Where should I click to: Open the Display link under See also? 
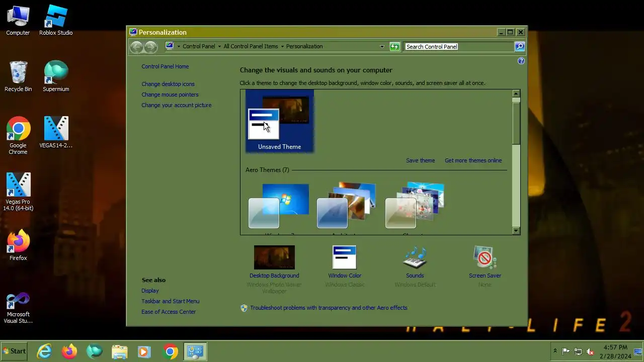coord(150,291)
